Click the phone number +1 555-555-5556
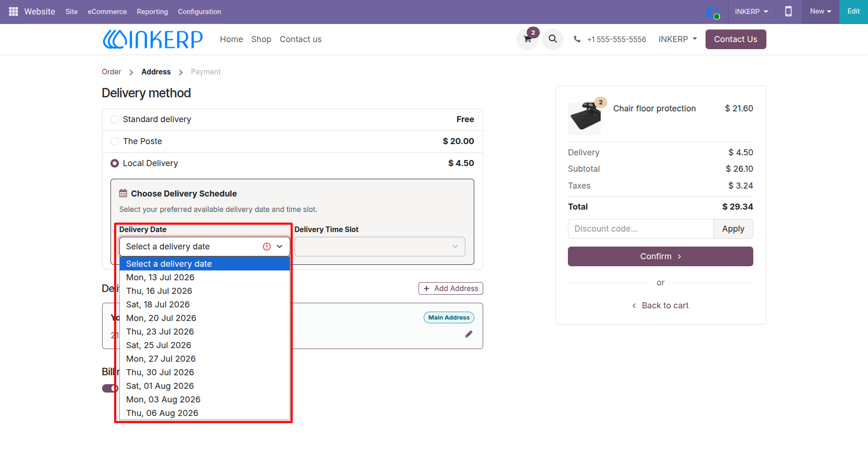868x452 pixels. [x=617, y=39]
